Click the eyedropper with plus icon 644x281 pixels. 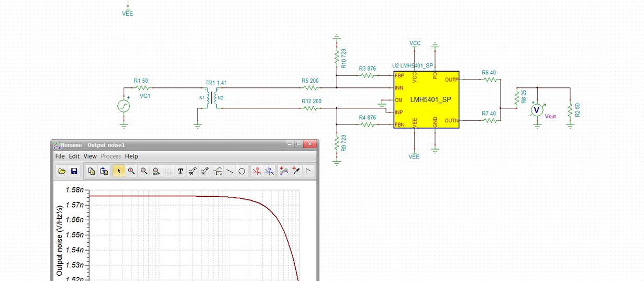coord(296,171)
